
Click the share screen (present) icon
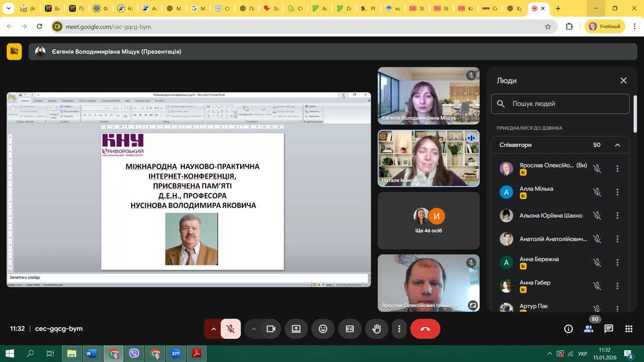296,329
